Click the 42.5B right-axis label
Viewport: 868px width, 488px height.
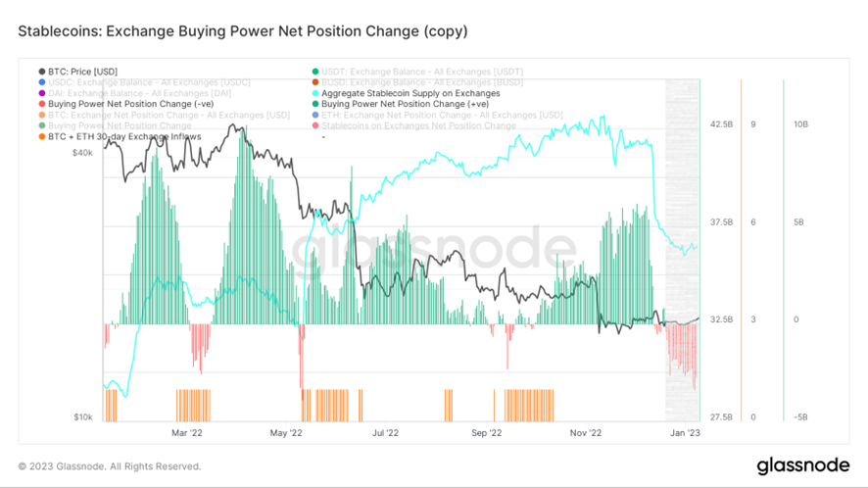[720, 124]
